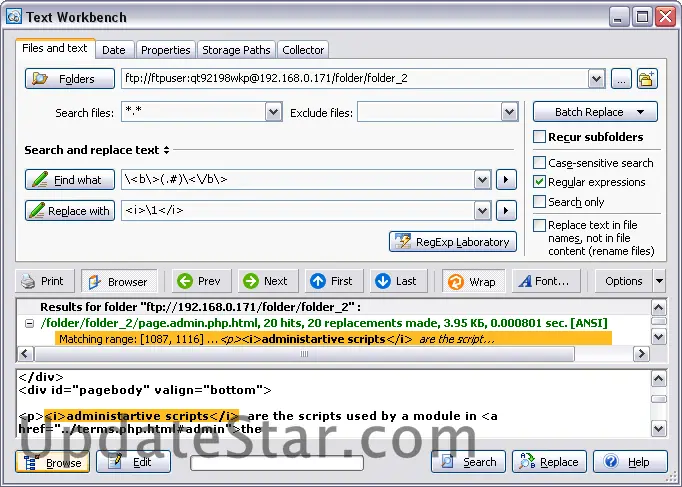
Task: Click the Folders button
Action: (70, 79)
